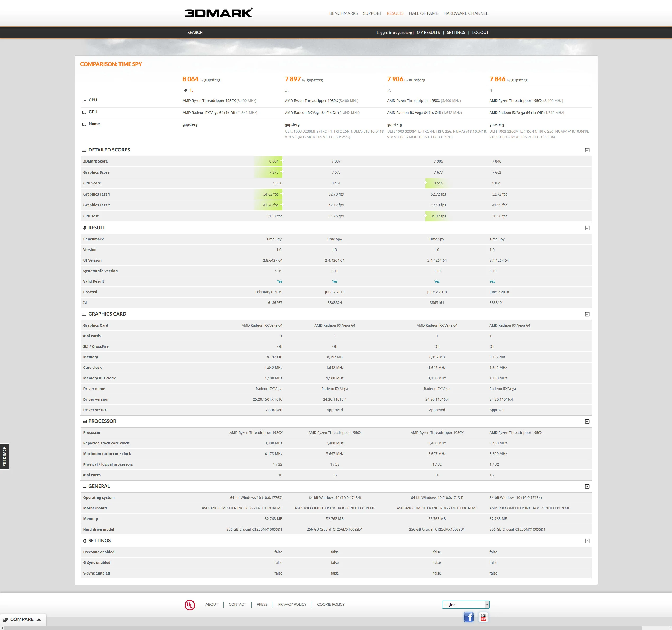Open Hall of Fame page
Screen dimensions: 672x630
pos(424,13)
